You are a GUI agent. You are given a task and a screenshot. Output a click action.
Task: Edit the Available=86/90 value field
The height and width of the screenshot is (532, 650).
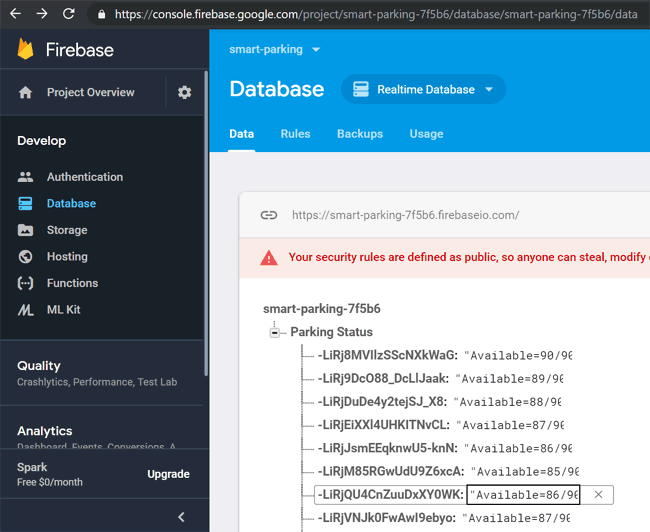tap(523, 495)
